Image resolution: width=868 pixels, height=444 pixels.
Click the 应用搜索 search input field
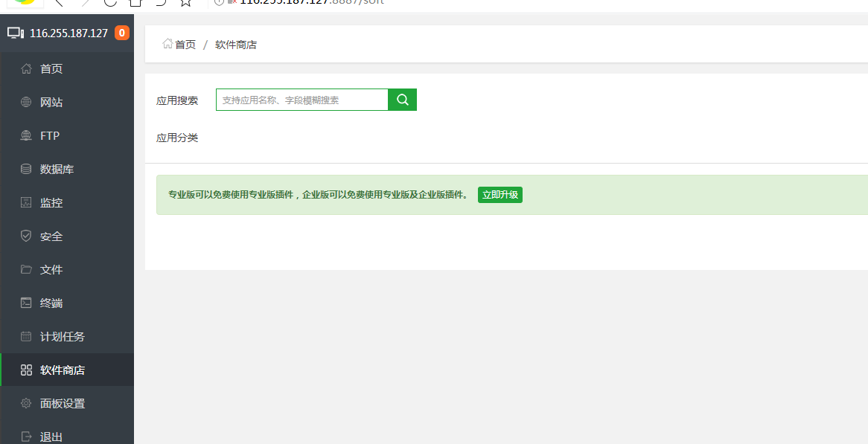(301, 100)
